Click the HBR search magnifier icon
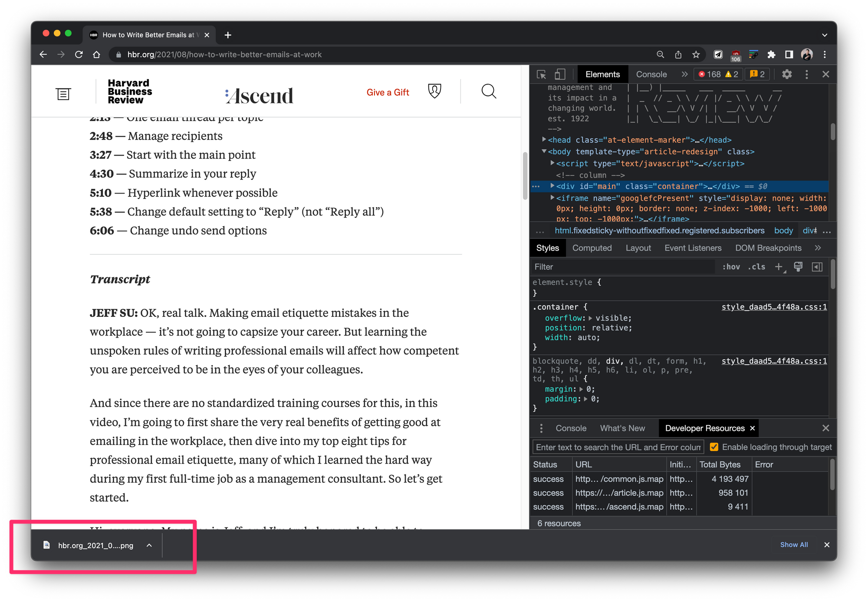The width and height of the screenshot is (868, 602). [489, 92]
